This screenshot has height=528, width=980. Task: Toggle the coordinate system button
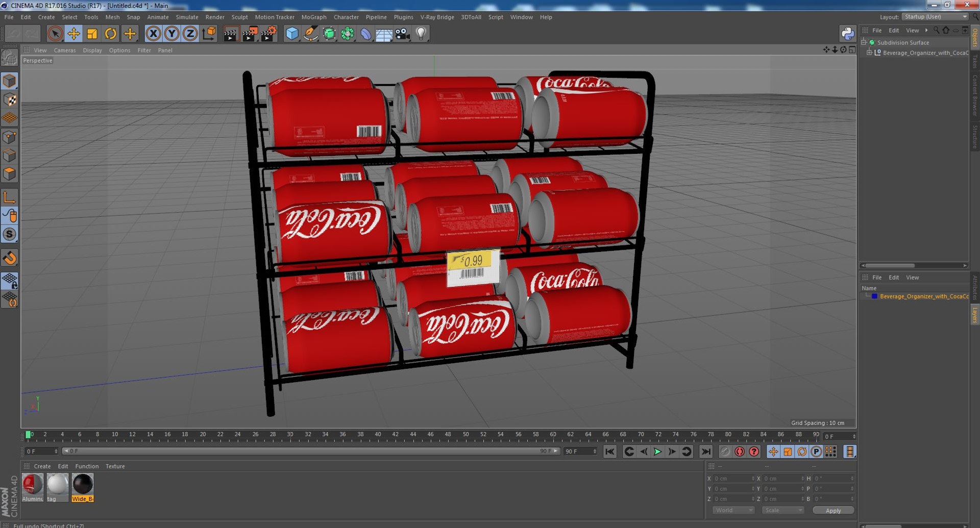coord(209,34)
